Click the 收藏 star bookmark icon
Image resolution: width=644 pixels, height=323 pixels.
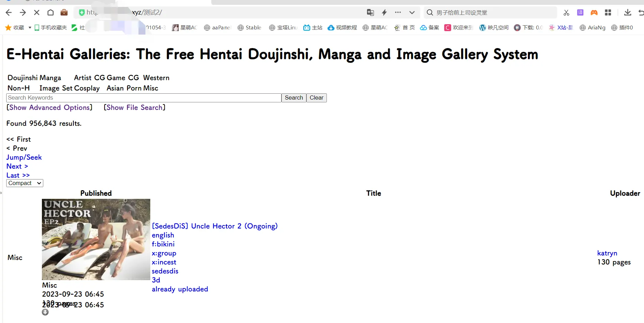coord(8,28)
